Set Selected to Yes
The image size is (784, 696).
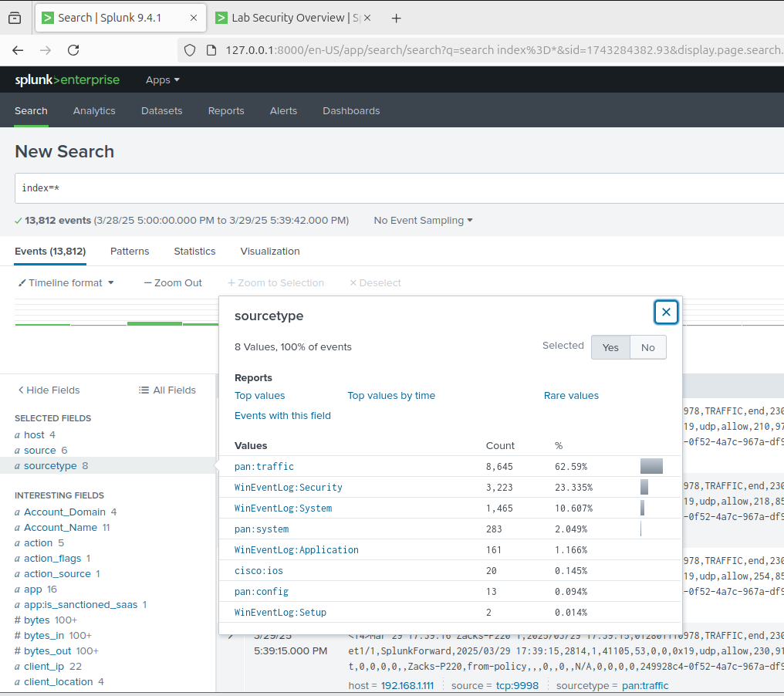(610, 347)
